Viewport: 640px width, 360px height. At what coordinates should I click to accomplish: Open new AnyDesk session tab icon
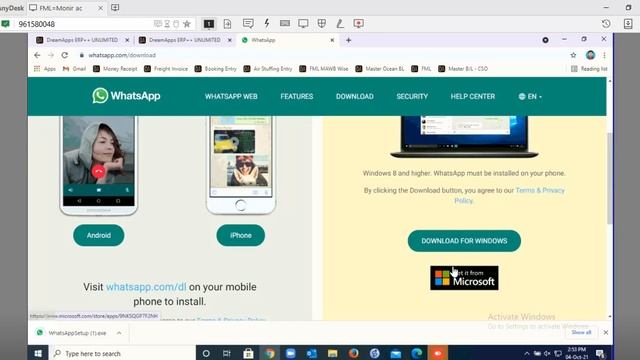(115, 8)
